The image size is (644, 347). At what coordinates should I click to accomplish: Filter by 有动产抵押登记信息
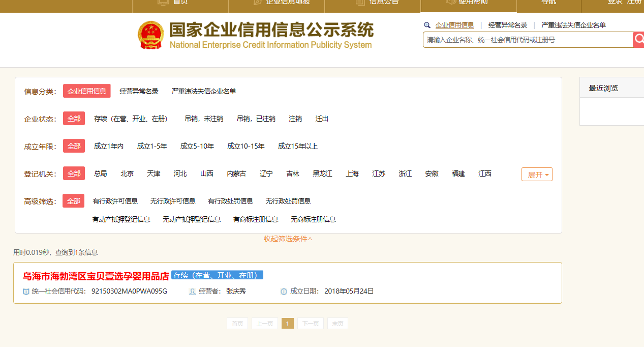(x=121, y=219)
